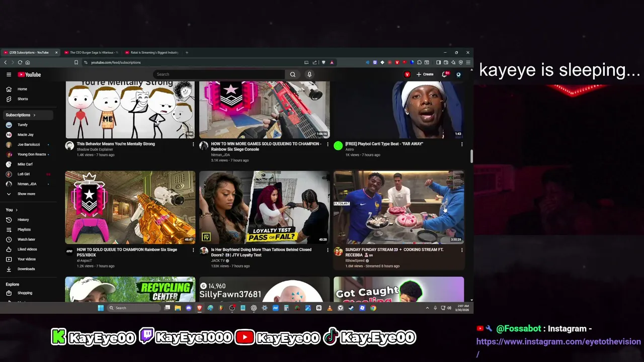The width and height of the screenshot is (644, 362).
Task: Open Discord from the taskbar
Action: [x=189, y=308]
